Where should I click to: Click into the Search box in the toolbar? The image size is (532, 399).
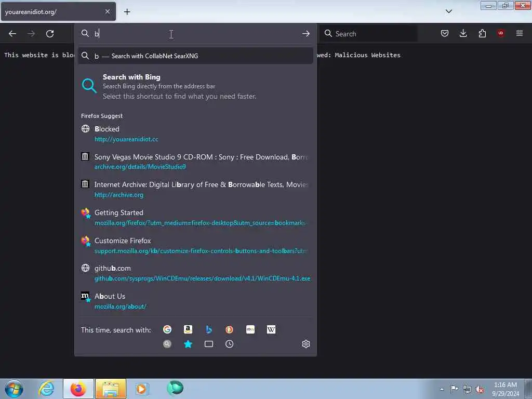tap(368, 34)
